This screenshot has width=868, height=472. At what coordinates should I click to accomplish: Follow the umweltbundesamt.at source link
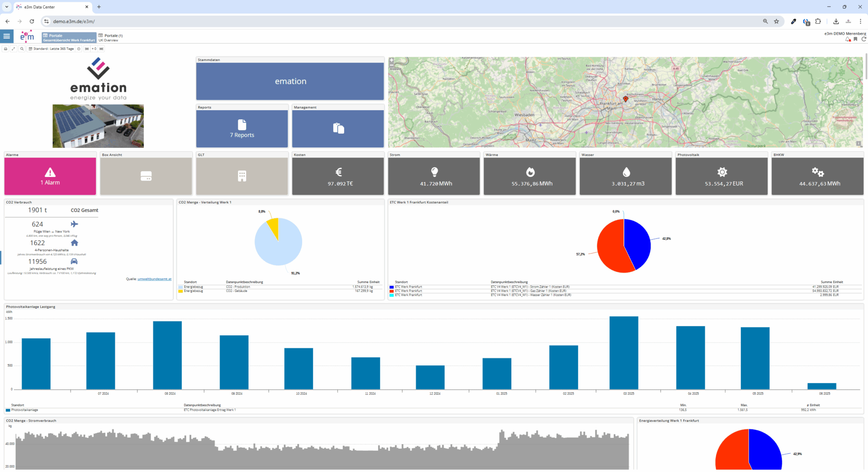pyautogui.click(x=155, y=279)
